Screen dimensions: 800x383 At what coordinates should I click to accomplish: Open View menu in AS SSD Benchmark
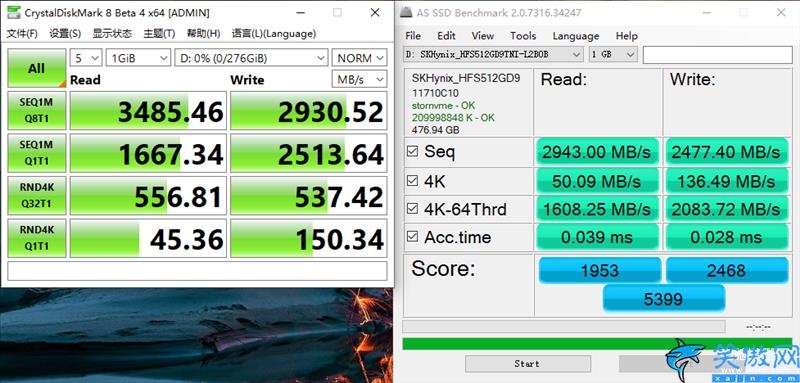pos(482,36)
